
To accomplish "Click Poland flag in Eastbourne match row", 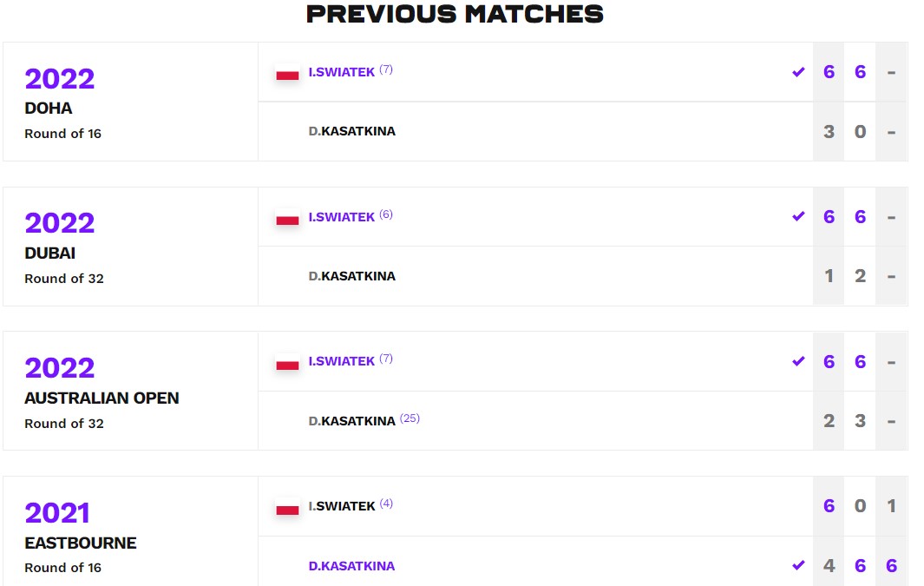I will (287, 510).
